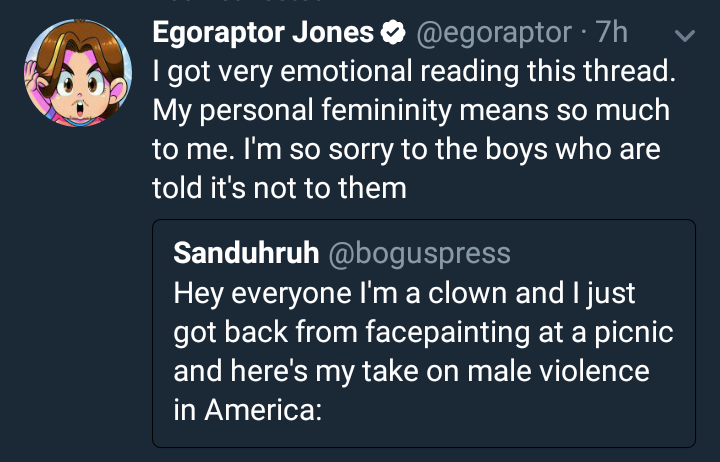Select the text "My personal femininity means so much"
The image size is (720, 462).
[410, 111]
